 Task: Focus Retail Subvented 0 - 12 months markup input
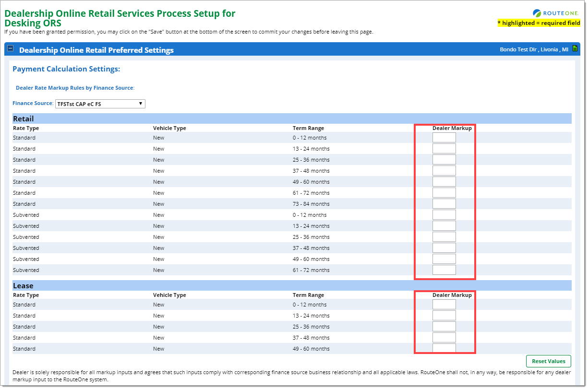[x=444, y=215]
